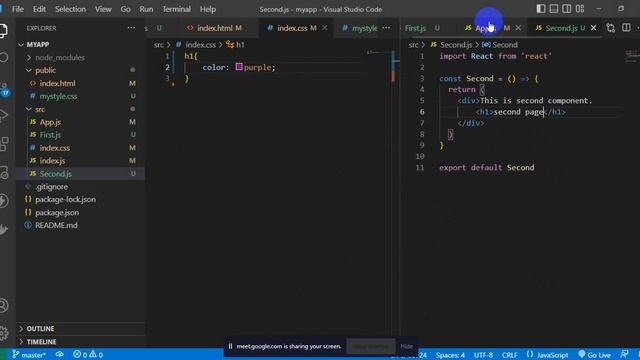Open the Terminal menu
Image resolution: width=640 pixels, height=360 pixels.
[x=176, y=9]
